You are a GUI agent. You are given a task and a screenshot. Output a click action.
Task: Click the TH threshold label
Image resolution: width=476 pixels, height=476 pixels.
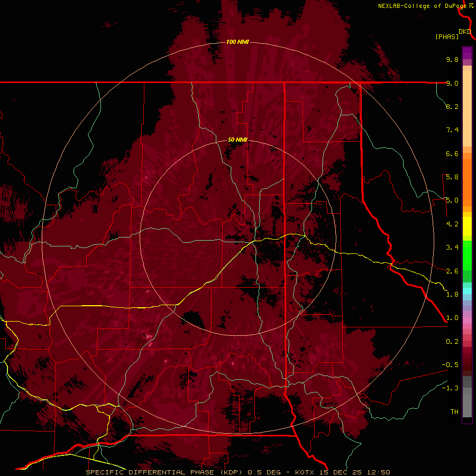[x=454, y=412]
